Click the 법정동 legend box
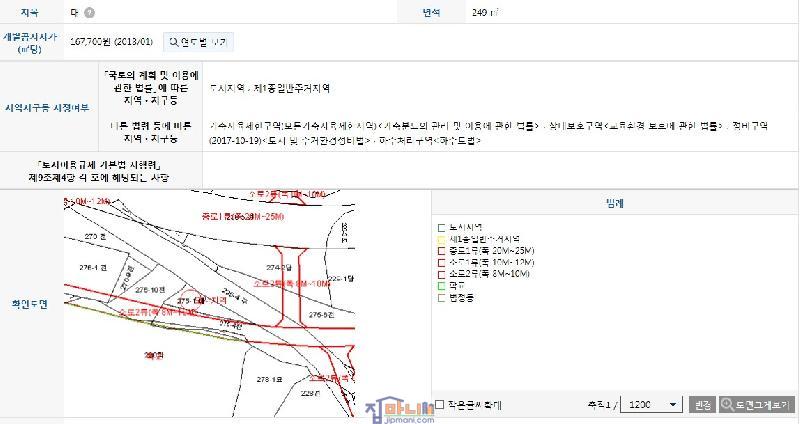Screen dimensions: 800x424 (440, 297)
